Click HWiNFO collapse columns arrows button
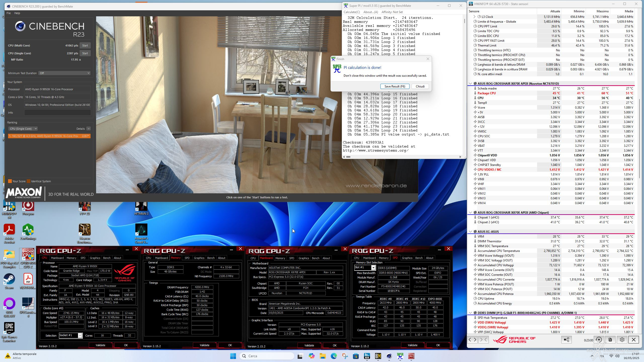The height and width of the screenshot is (362, 644). (484, 340)
